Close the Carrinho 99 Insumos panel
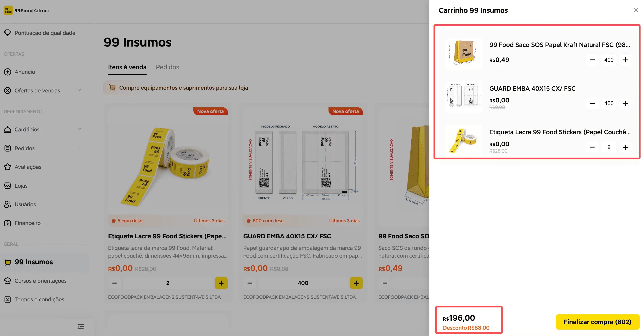The image size is (644, 336). 636,10
